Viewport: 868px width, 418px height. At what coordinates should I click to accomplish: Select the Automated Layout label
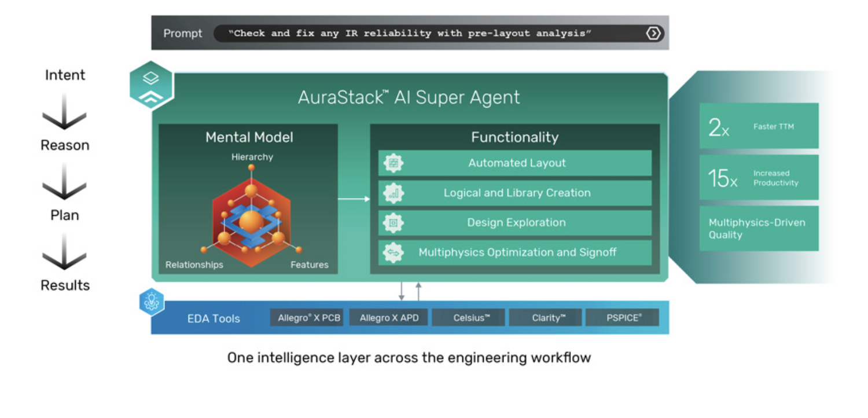[x=517, y=163]
